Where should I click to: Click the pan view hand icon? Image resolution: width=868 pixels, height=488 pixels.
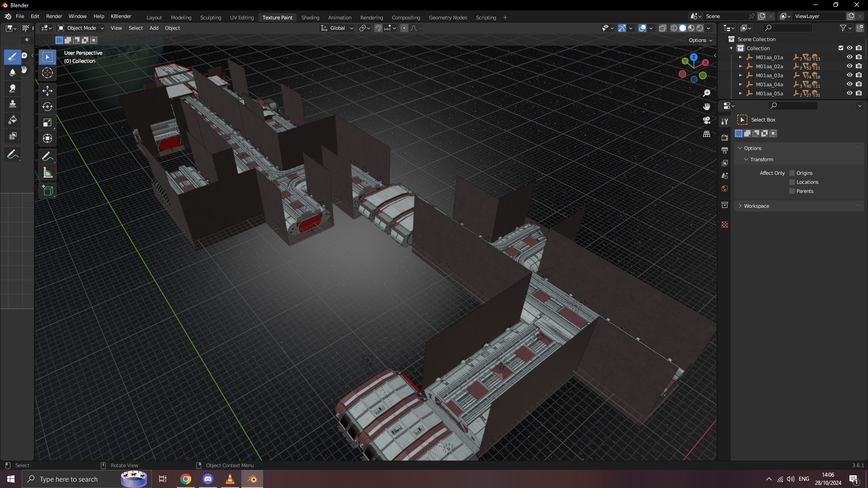click(707, 107)
